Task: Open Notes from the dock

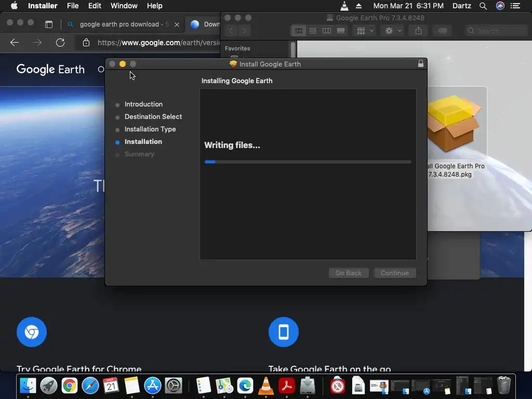Action: [x=131, y=386]
